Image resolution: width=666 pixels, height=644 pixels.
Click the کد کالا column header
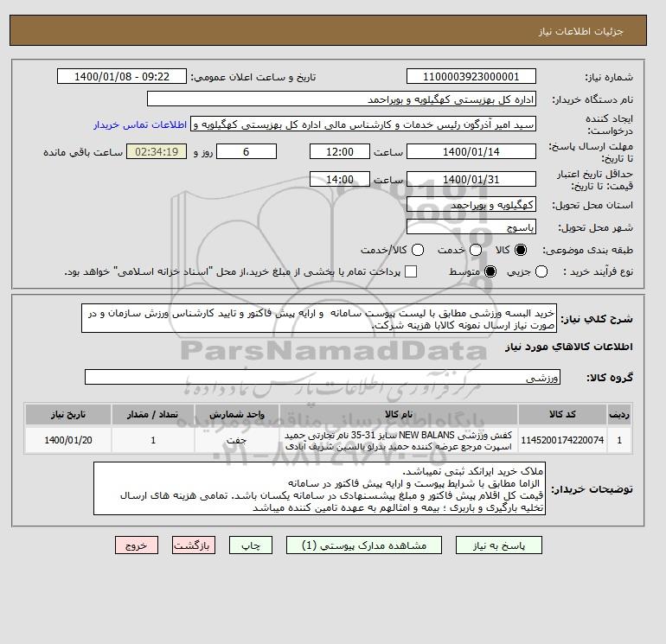(562, 414)
